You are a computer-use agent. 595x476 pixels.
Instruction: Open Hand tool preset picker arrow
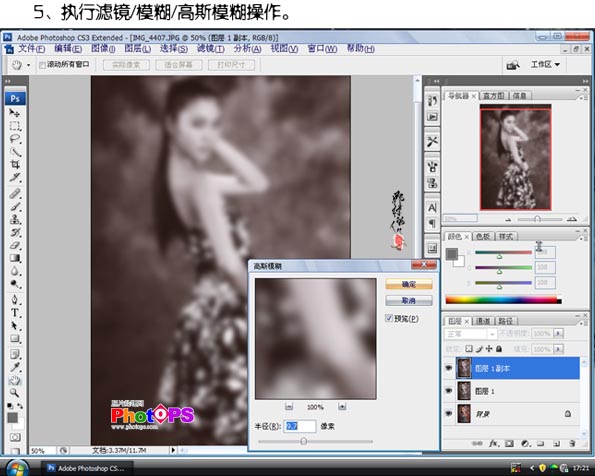click(x=28, y=65)
